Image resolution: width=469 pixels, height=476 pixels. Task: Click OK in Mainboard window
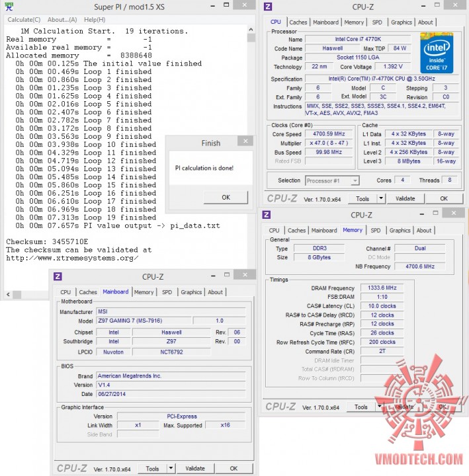click(234, 469)
